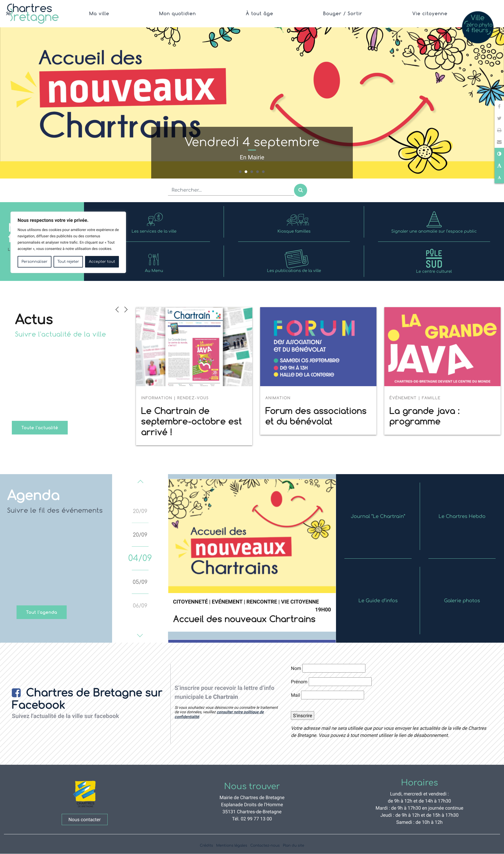Viewport: 504px width, 854px height.
Task: Click the green search magnifier button
Action: pyautogui.click(x=300, y=190)
